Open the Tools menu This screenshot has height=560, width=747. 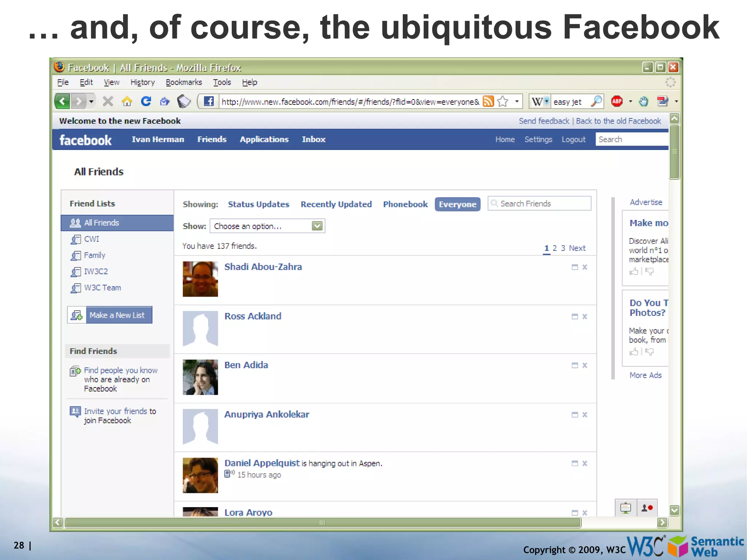click(x=222, y=82)
